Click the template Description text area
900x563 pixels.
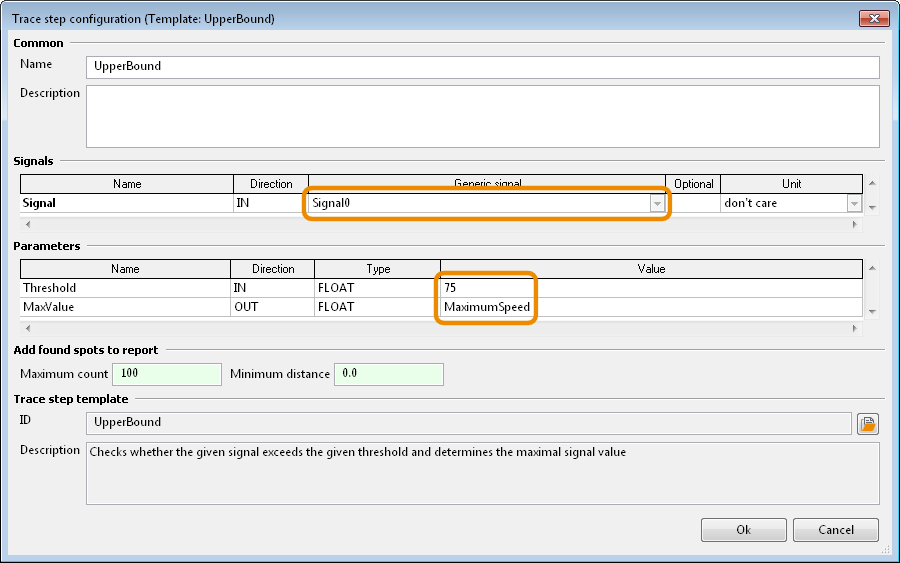[x=483, y=473]
